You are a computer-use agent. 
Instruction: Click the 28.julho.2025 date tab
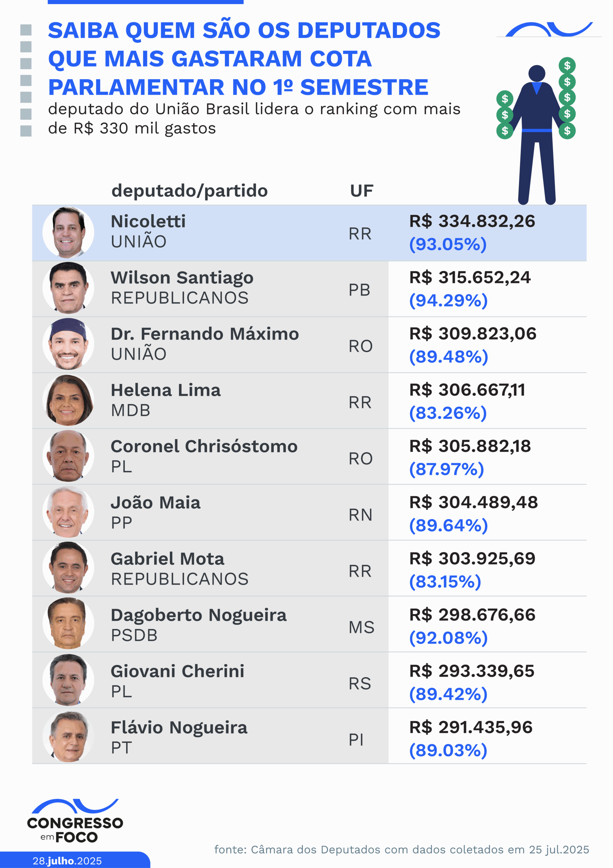click(x=67, y=861)
